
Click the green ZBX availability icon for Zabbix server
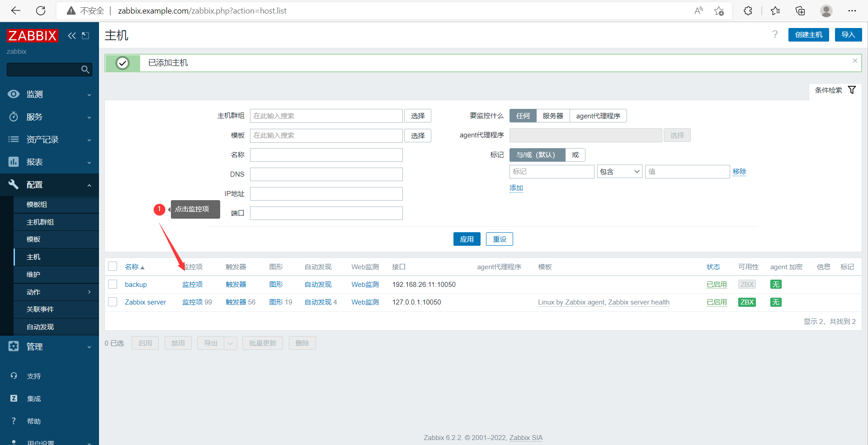[747, 302]
